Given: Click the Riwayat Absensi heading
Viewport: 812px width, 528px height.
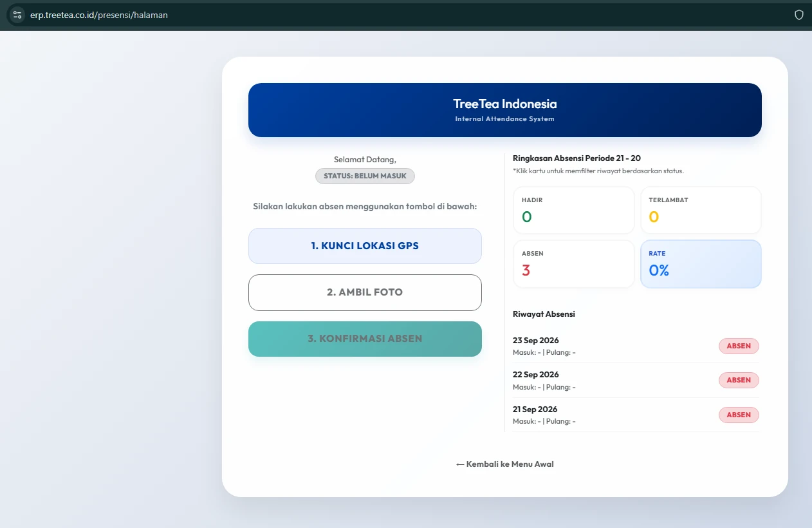Looking at the screenshot, I should tap(544, 314).
